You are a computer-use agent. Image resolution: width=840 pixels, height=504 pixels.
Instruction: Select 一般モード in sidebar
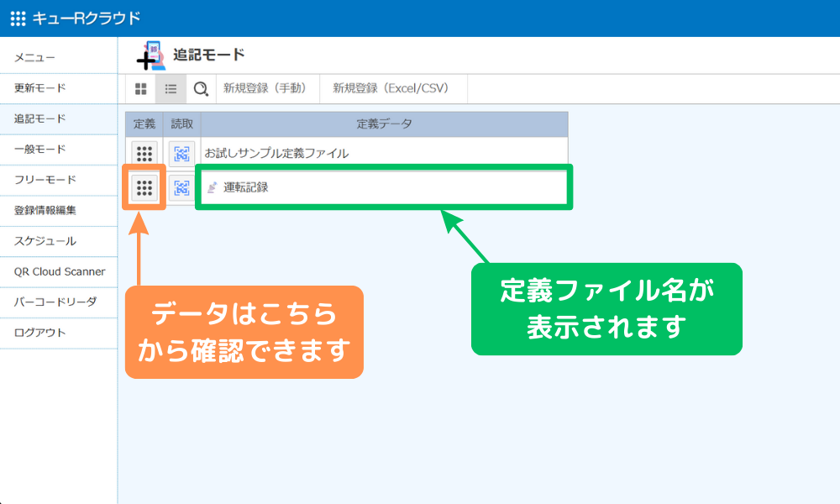click(x=59, y=150)
